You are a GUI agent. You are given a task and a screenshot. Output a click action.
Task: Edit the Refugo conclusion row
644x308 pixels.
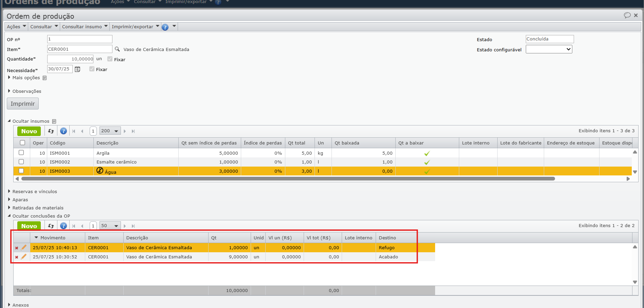tap(24, 247)
